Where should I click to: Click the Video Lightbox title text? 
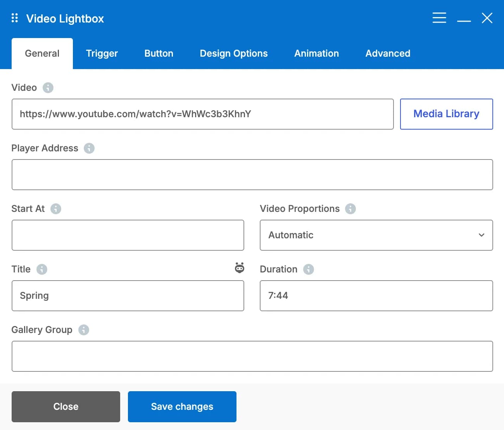pos(65,19)
